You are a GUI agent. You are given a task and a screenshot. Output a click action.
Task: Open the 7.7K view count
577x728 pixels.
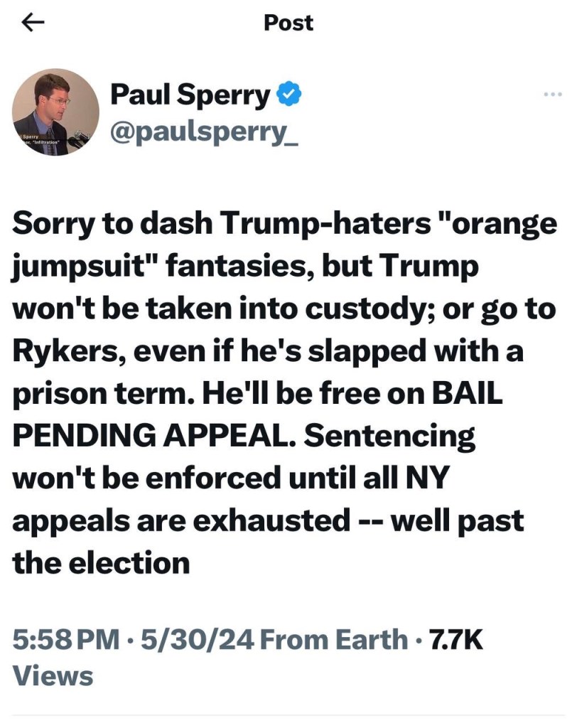coord(457,640)
